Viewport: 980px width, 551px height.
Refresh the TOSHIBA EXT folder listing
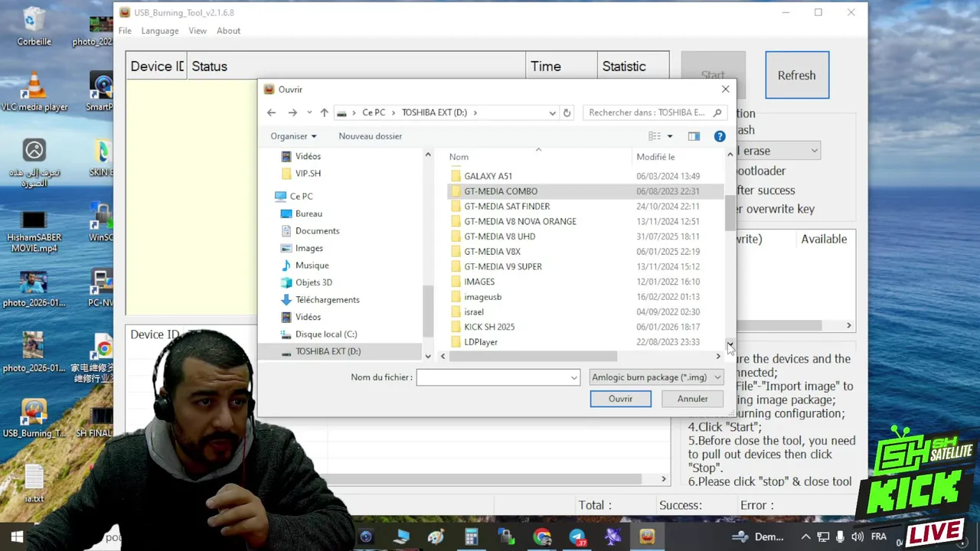(567, 112)
